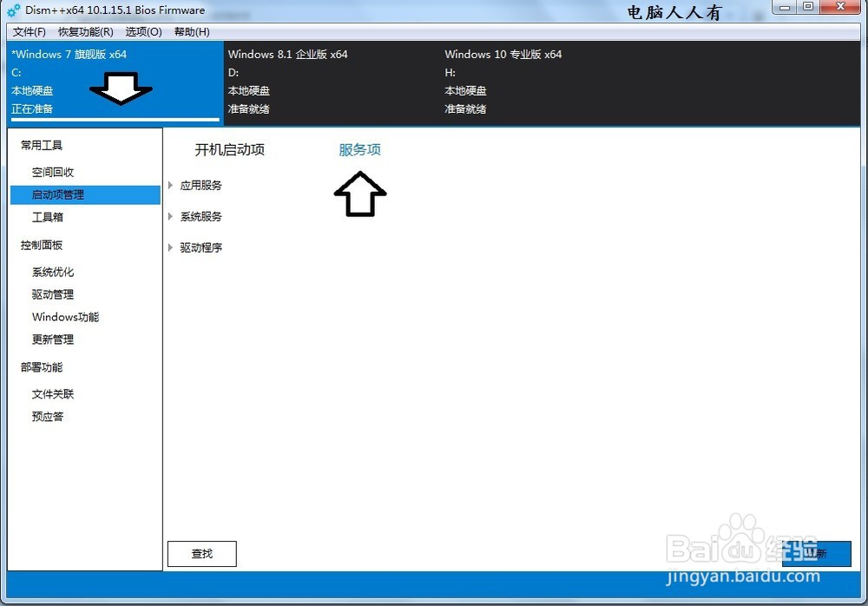This screenshot has height=606, width=868.
Task: Switch to the 开机启动项 tab
Action: [229, 149]
